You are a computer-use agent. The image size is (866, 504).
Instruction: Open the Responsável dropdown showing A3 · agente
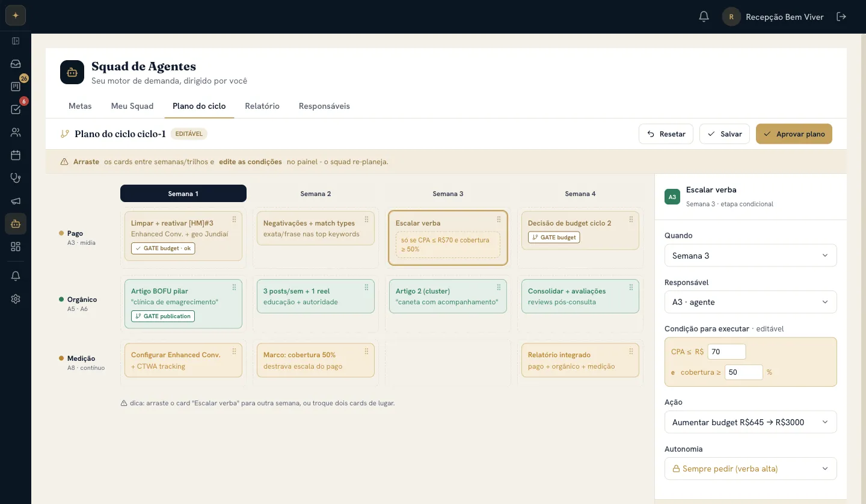(x=751, y=302)
